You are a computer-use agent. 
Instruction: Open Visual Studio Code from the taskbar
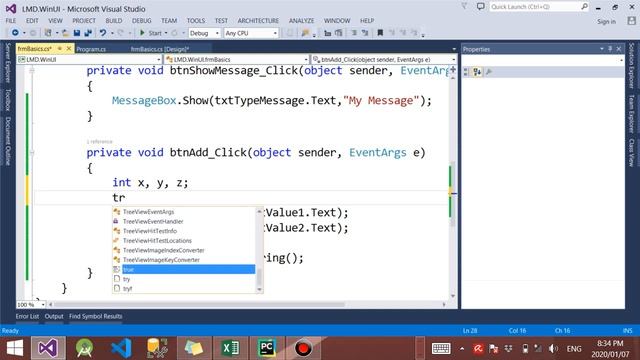pos(121,348)
